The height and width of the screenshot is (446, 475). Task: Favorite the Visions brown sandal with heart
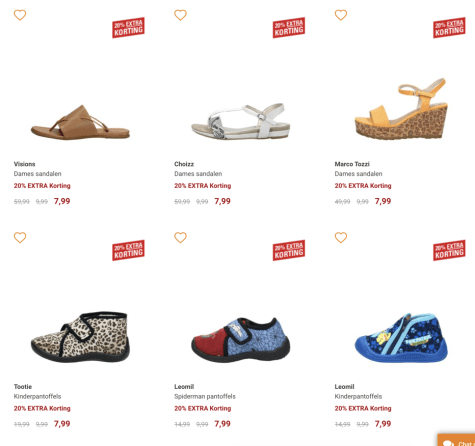click(x=20, y=15)
